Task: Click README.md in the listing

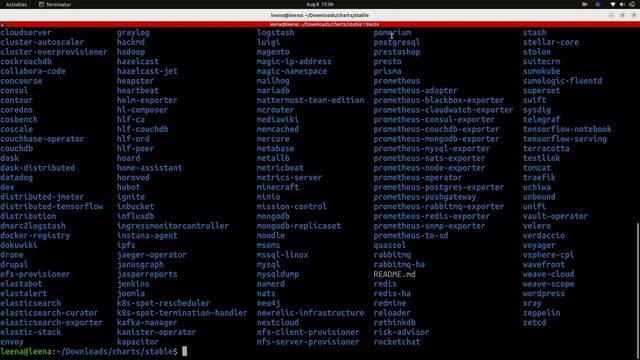Action: (x=394, y=274)
